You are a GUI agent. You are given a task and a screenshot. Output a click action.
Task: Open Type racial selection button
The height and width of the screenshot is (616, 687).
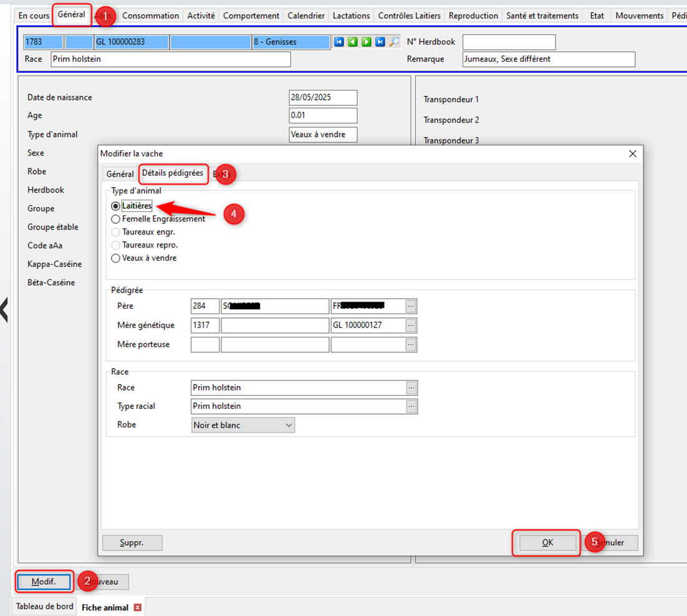411,407
